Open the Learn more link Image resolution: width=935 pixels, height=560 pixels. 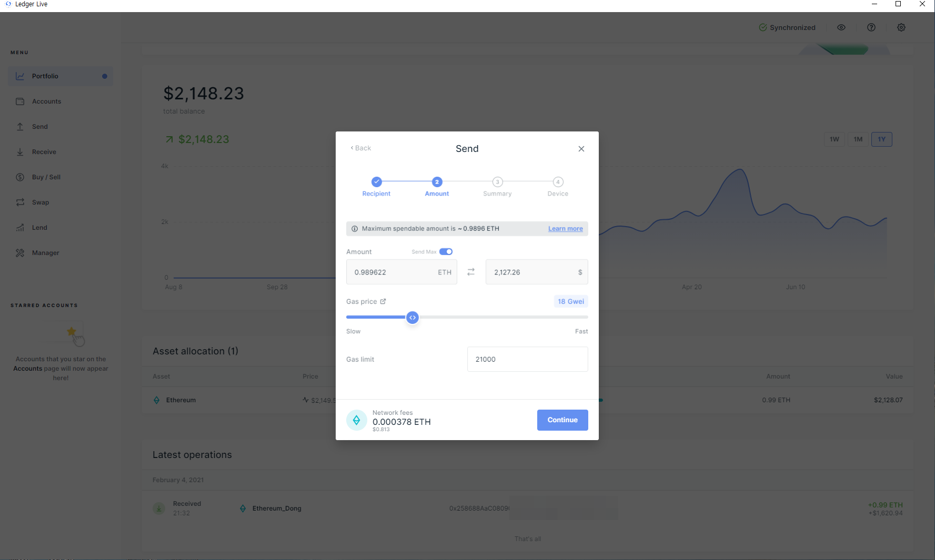(566, 229)
